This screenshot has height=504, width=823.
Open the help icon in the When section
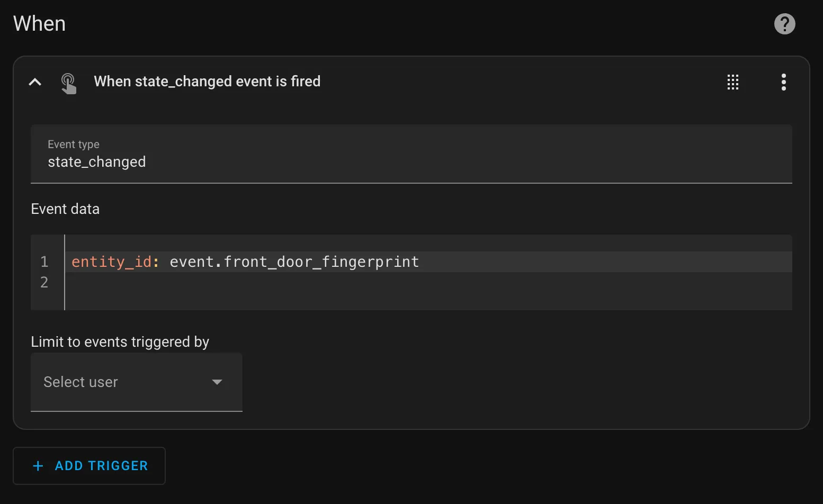[784, 24]
